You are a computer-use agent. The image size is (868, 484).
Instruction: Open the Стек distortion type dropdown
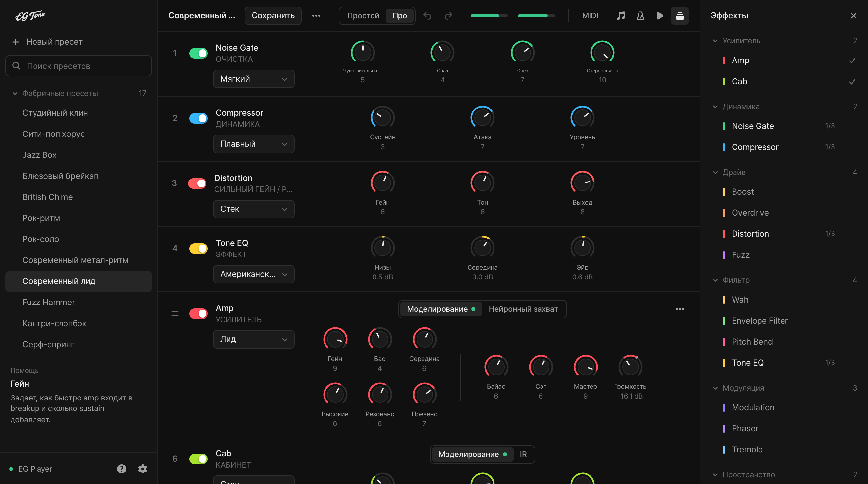coord(253,209)
